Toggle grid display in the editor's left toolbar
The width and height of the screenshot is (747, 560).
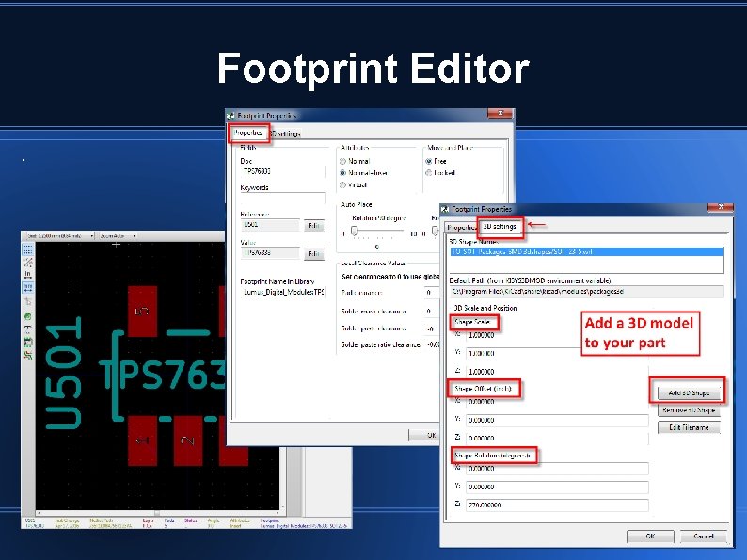click(27, 248)
